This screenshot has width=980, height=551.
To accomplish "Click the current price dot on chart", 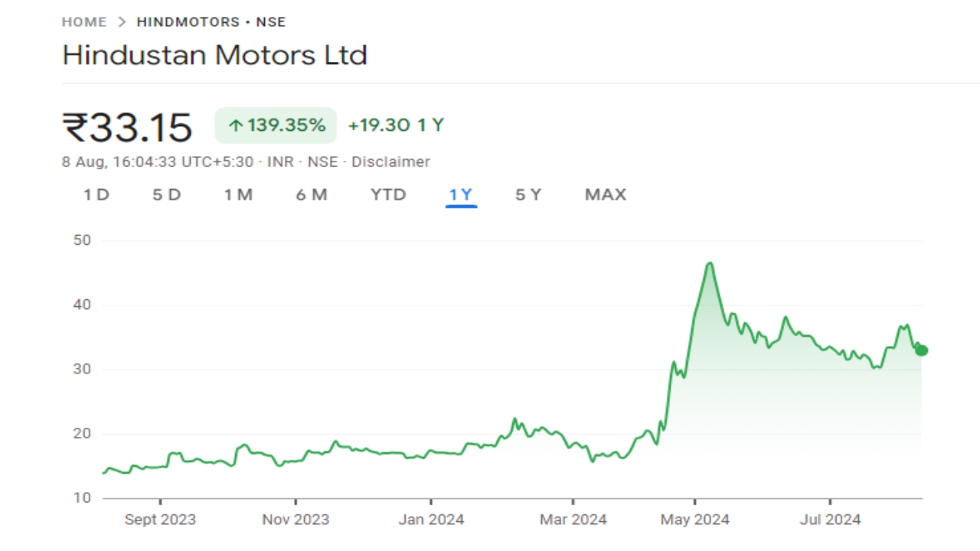I will pyautogui.click(x=922, y=350).
